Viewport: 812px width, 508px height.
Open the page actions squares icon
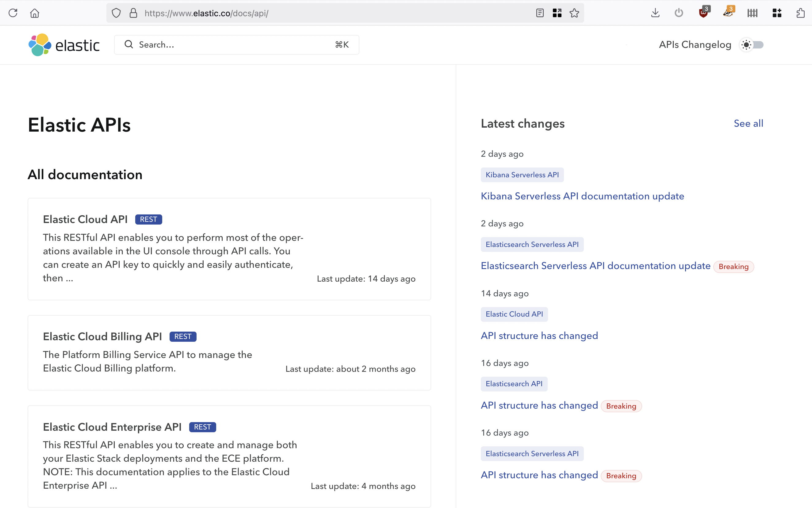click(557, 13)
